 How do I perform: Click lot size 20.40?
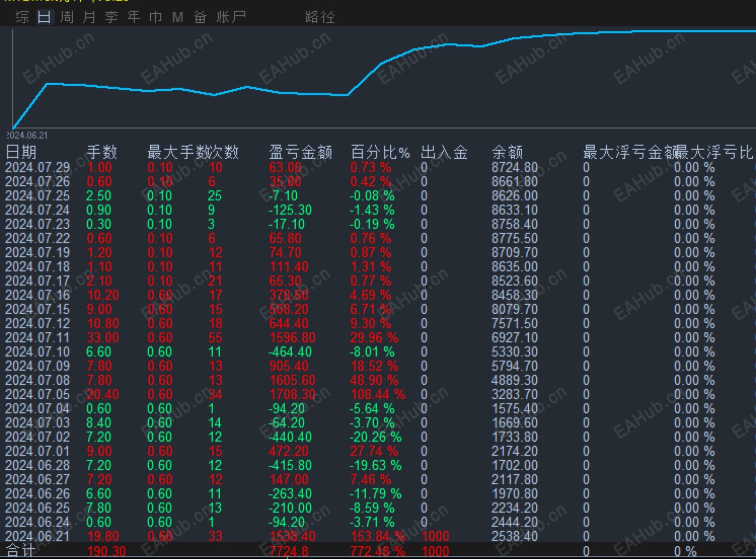(x=103, y=394)
